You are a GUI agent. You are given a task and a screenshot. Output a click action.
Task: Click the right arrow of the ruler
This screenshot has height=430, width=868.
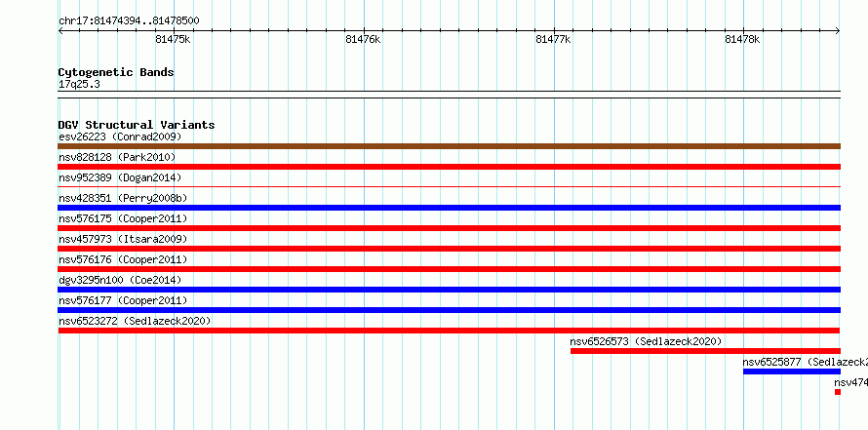[838, 31]
